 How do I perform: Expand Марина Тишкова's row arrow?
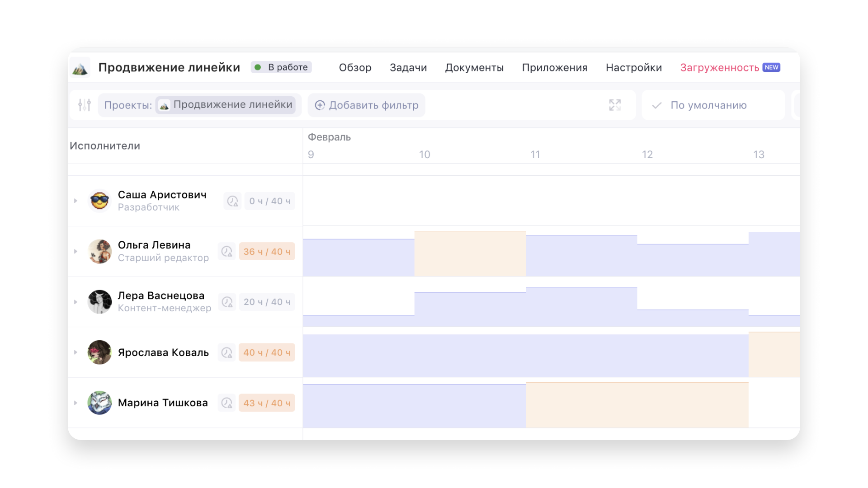click(x=75, y=403)
